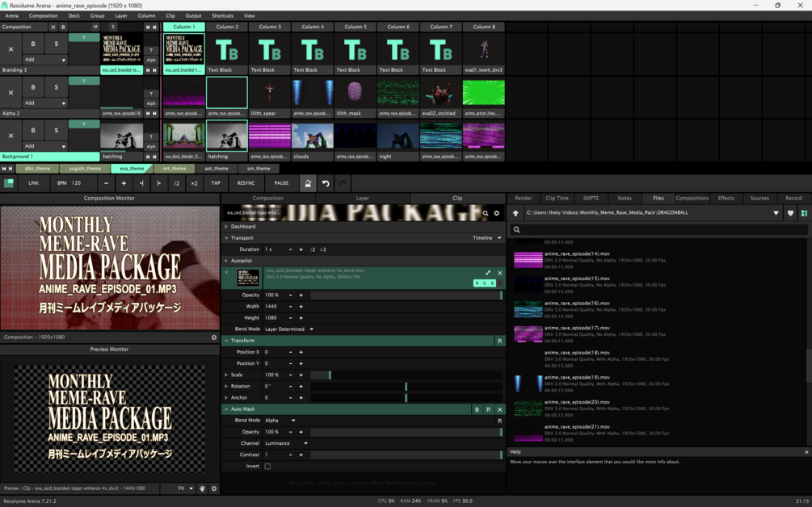Click the LINK button

coord(34,183)
